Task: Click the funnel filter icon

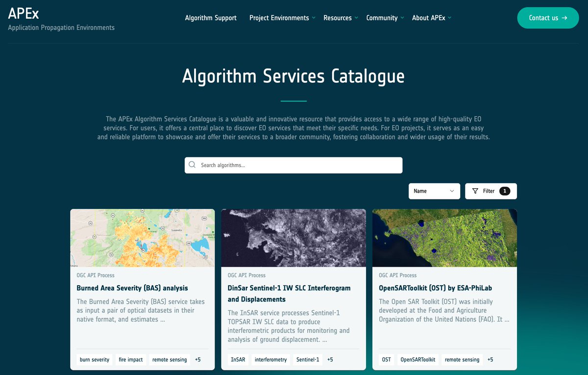Action: pyautogui.click(x=475, y=191)
